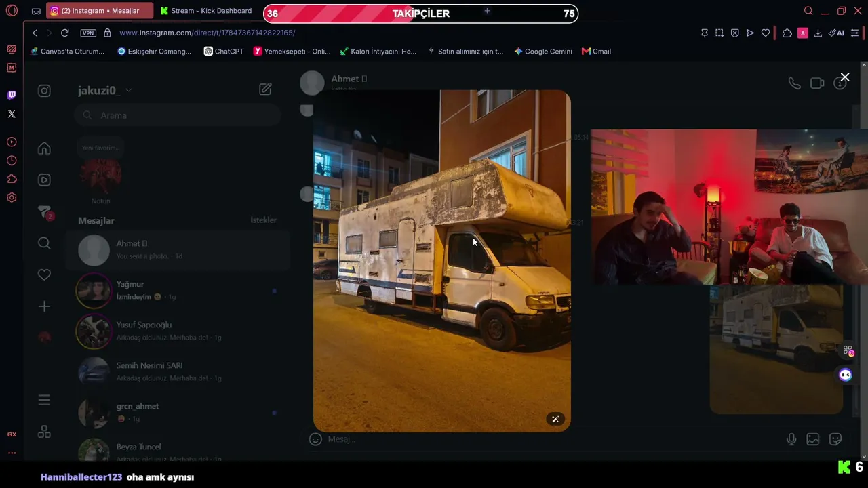Open the Gmail bookmark
Image resolution: width=868 pixels, height=488 pixels.
(597, 52)
